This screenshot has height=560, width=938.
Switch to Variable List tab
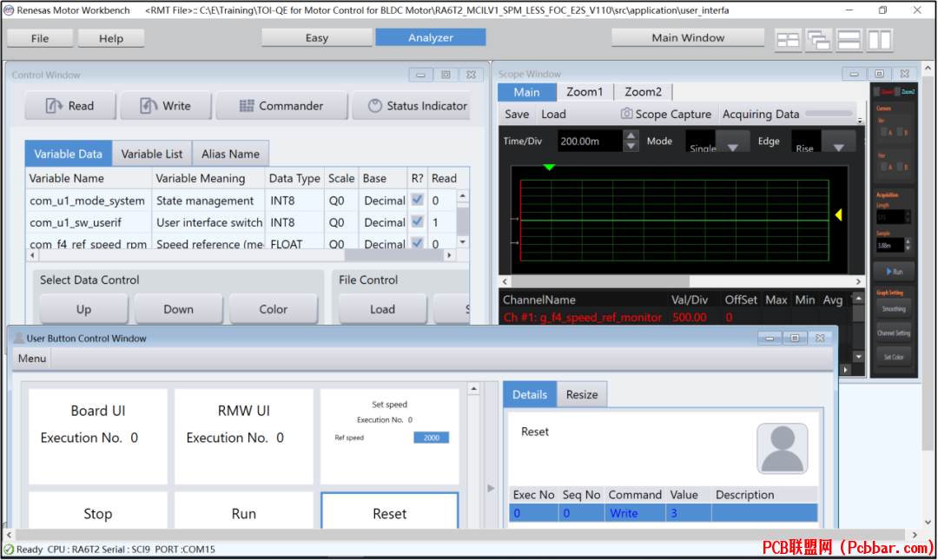[152, 154]
